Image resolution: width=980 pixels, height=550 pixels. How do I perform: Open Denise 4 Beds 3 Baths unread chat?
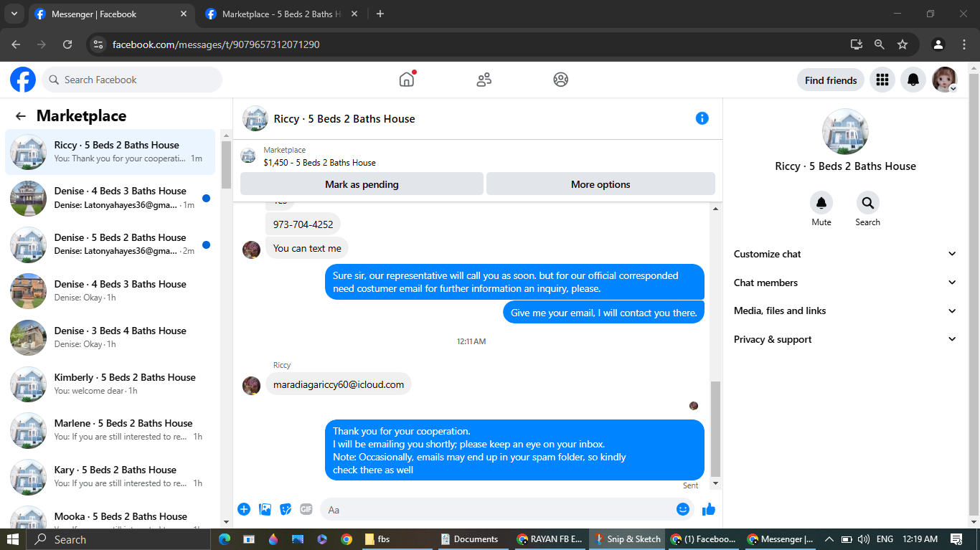pyautogui.click(x=110, y=198)
